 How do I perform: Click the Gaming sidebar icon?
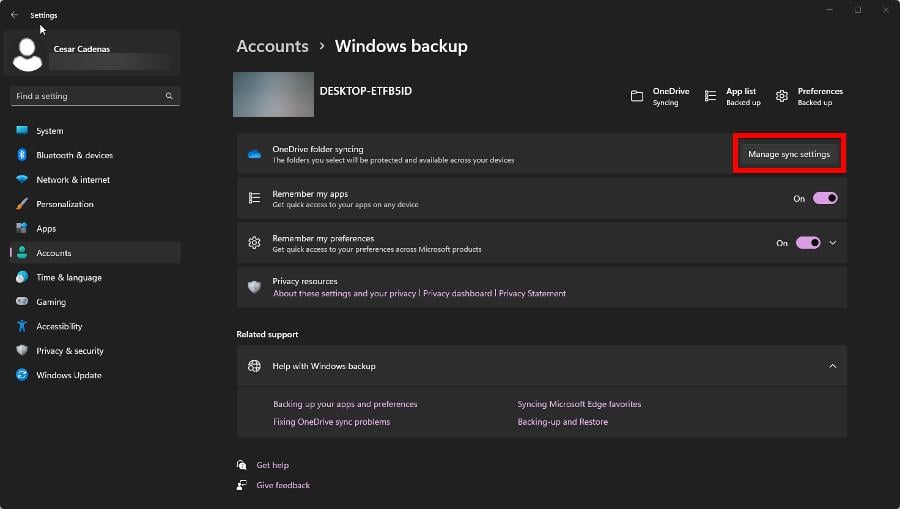[x=22, y=302]
